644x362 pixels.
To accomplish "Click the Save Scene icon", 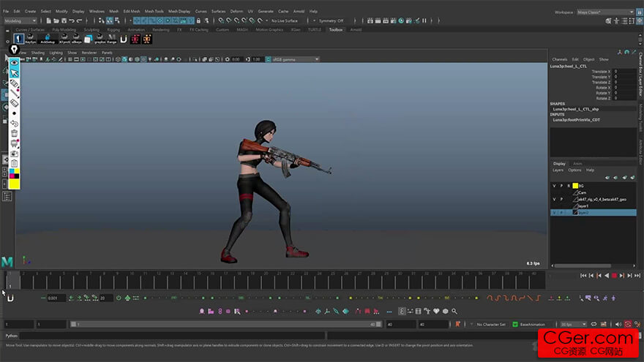I will (64, 20).
